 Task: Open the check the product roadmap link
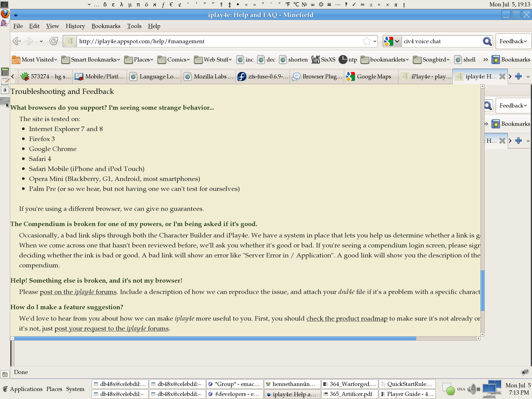(x=347, y=318)
